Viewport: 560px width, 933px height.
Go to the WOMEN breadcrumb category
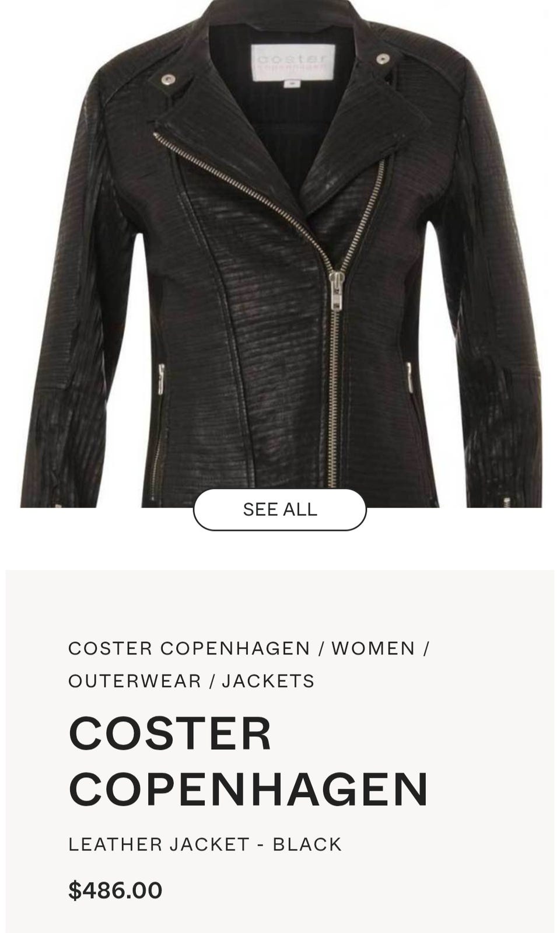pos(373,648)
